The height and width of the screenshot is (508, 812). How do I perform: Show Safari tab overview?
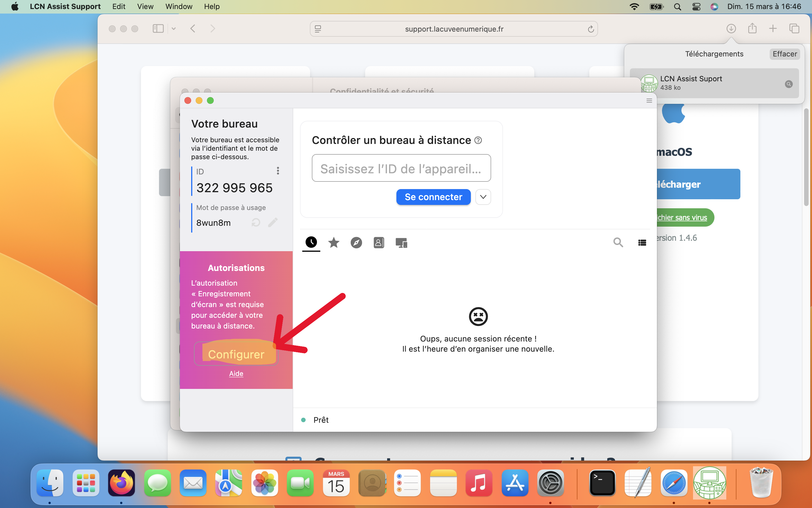[x=794, y=29]
